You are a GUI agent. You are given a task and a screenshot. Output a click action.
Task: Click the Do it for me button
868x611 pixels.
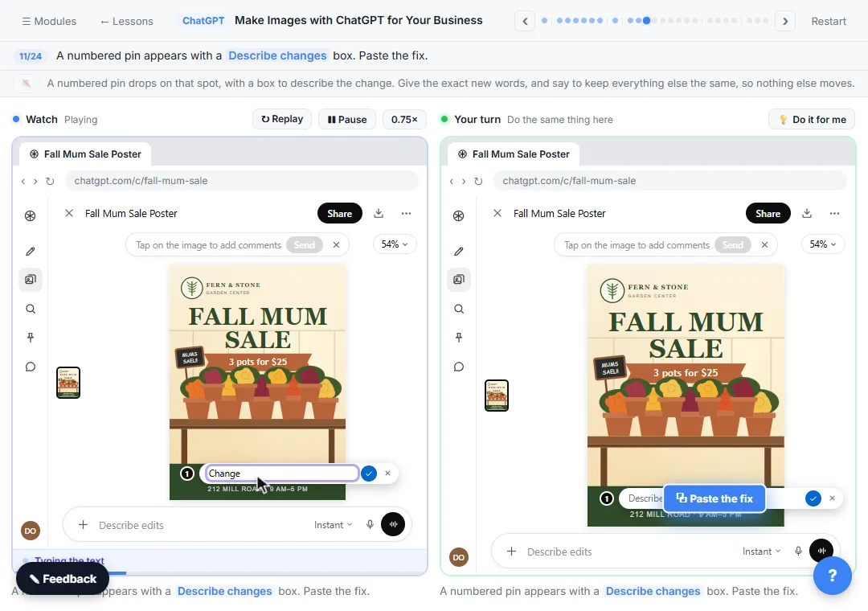click(812, 120)
